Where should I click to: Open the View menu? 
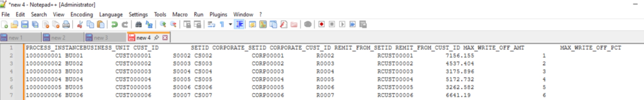[x=59, y=14]
